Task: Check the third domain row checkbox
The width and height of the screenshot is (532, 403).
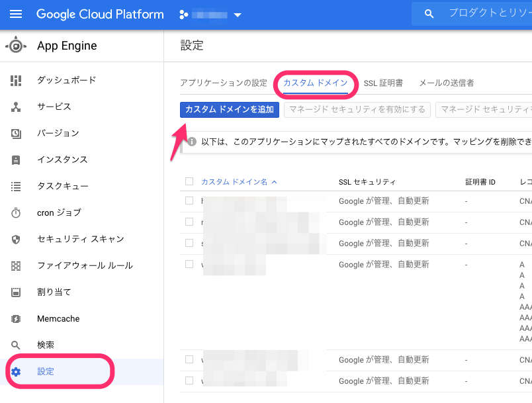Action: point(189,243)
